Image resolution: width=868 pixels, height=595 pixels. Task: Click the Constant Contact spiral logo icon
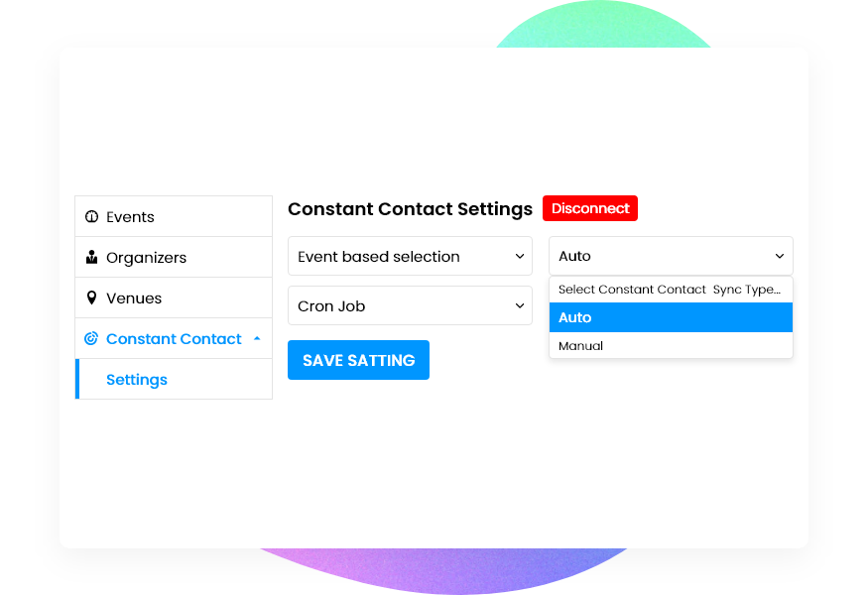point(92,338)
